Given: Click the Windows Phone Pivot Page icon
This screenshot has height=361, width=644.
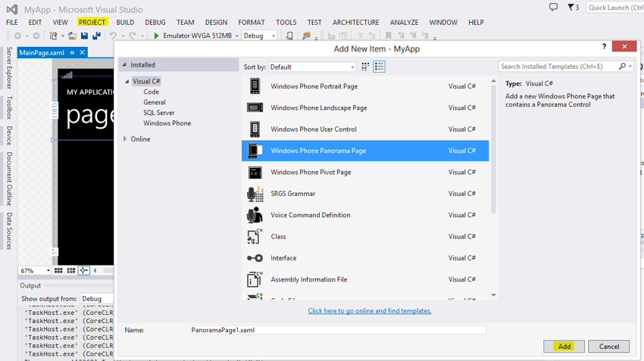Looking at the screenshot, I should click(x=255, y=173).
